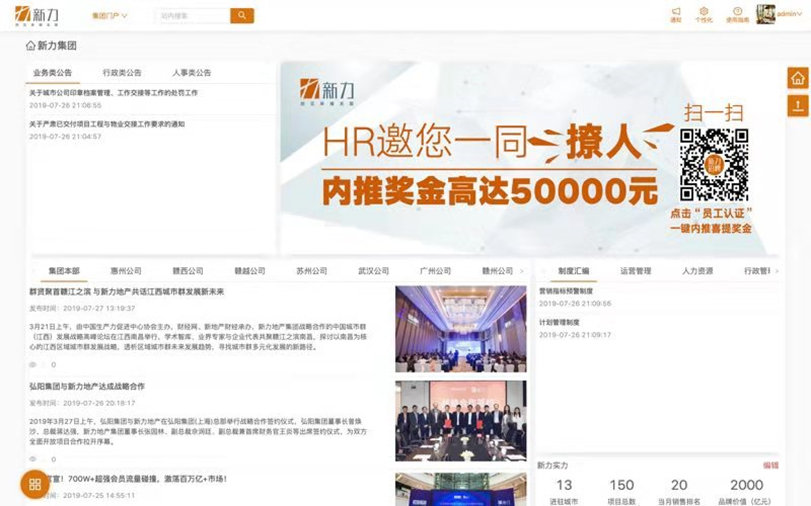
Task: Click the 2000 品牌价值 statistic
Action: [746, 492]
